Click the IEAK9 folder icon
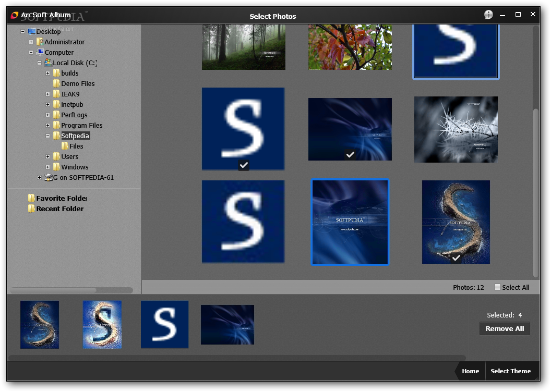The width and height of the screenshot is (551, 392). pyautogui.click(x=56, y=94)
